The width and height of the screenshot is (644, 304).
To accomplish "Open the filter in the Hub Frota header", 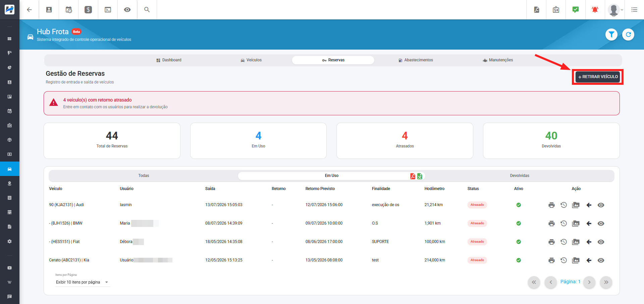I will [x=611, y=35].
